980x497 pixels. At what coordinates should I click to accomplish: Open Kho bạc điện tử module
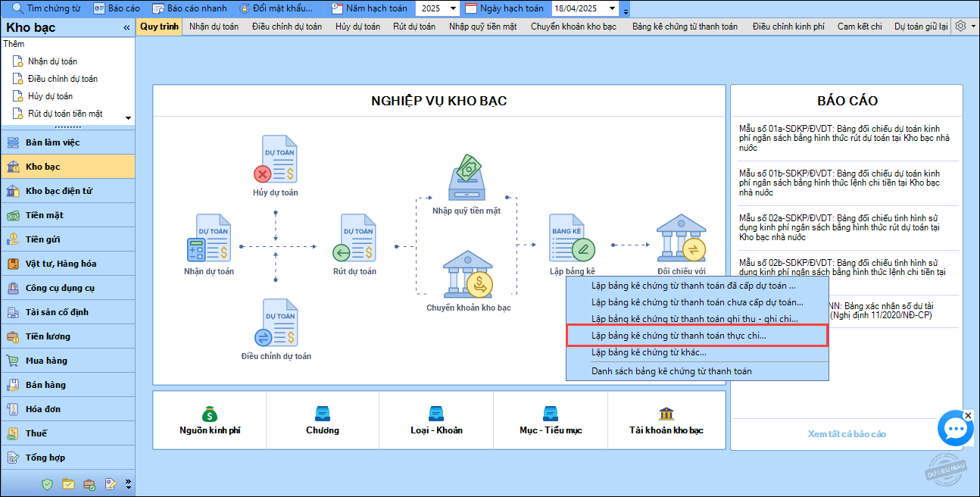click(67, 191)
